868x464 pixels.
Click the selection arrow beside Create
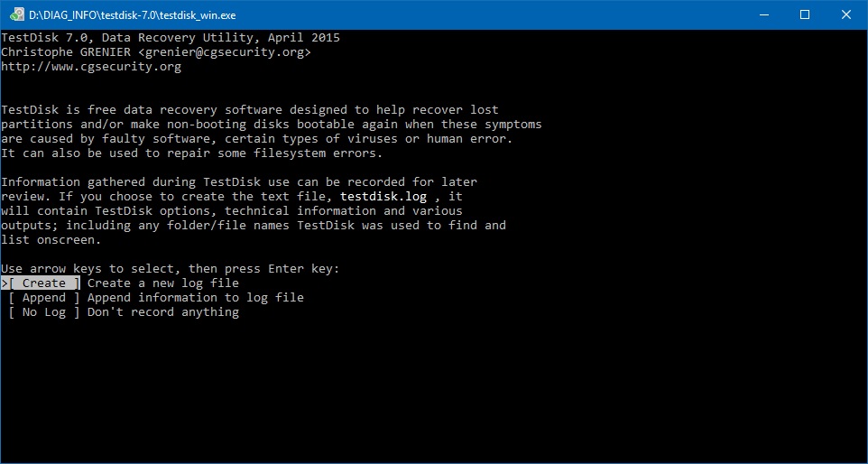point(4,283)
